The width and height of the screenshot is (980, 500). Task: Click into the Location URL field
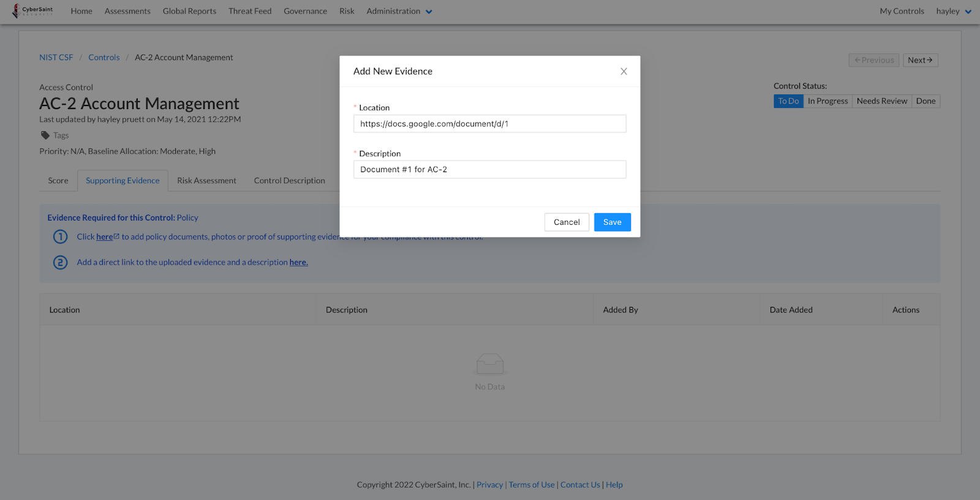pyautogui.click(x=489, y=124)
